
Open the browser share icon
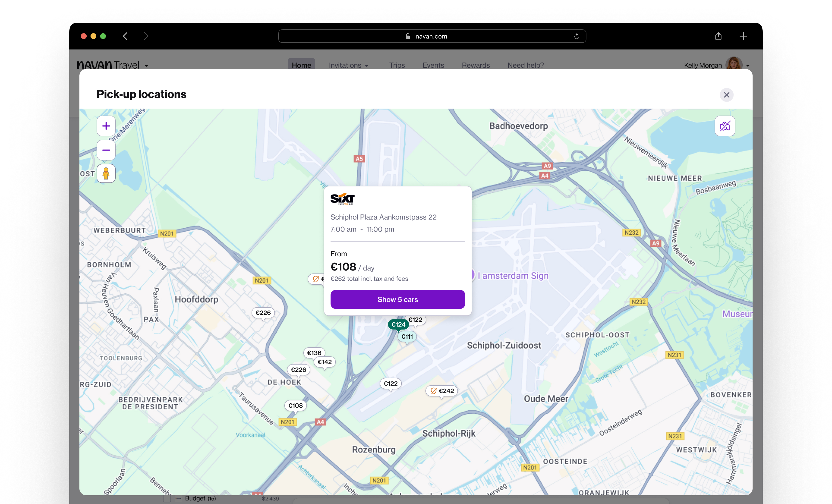point(718,36)
